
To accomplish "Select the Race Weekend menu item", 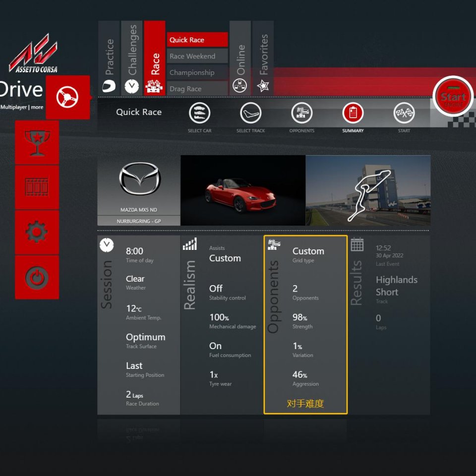I will 197,56.
